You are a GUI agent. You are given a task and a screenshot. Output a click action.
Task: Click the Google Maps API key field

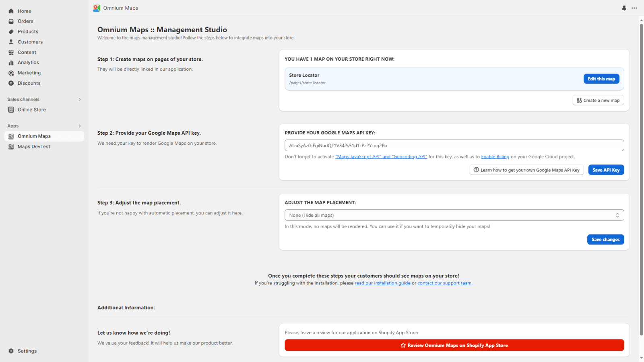click(x=454, y=146)
